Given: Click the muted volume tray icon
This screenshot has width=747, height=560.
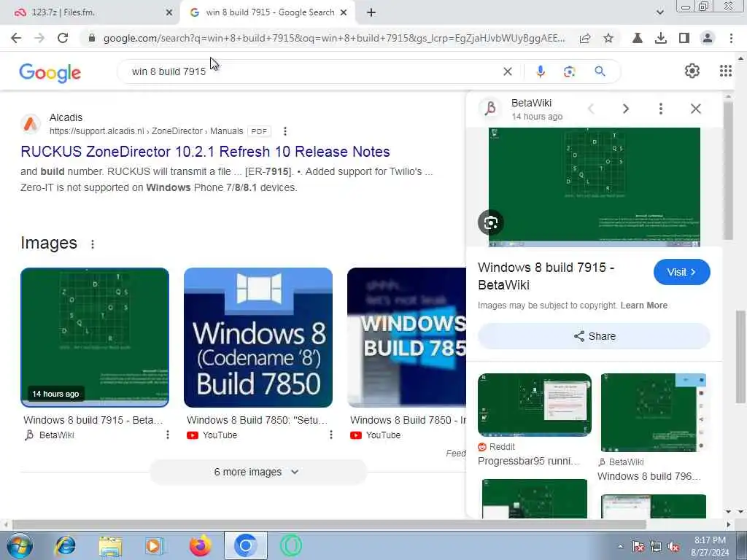Looking at the screenshot, I should [673, 547].
